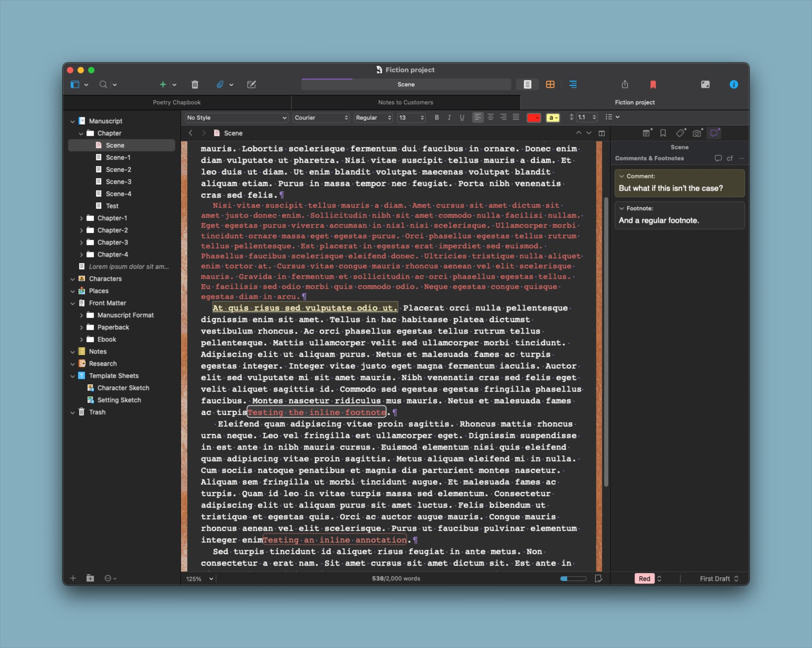812x648 pixels.
Task: Switch to Outliner view
Action: pyautogui.click(x=573, y=84)
